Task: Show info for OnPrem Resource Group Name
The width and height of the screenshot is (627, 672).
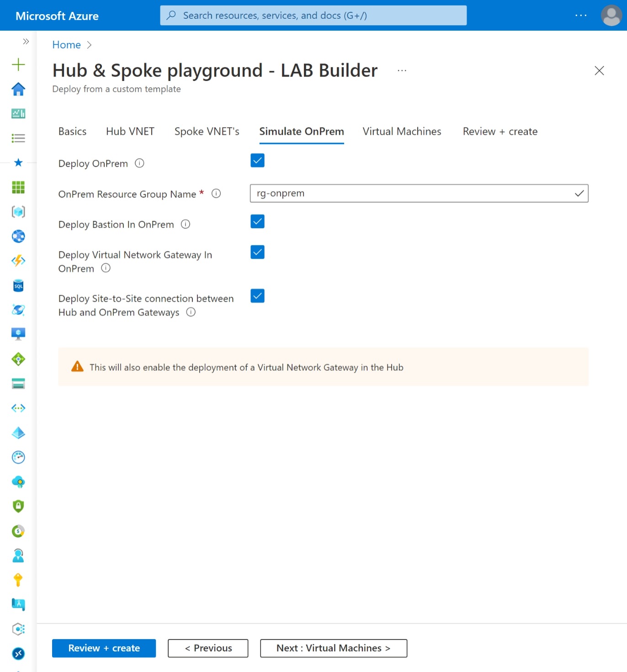Action: pos(216,194)
